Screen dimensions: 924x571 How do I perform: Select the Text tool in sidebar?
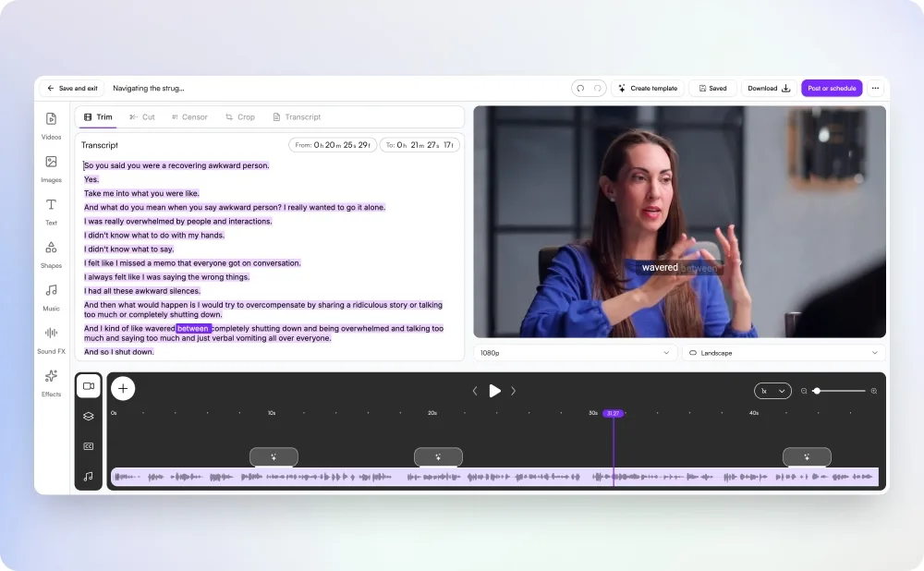pos(51,212)
